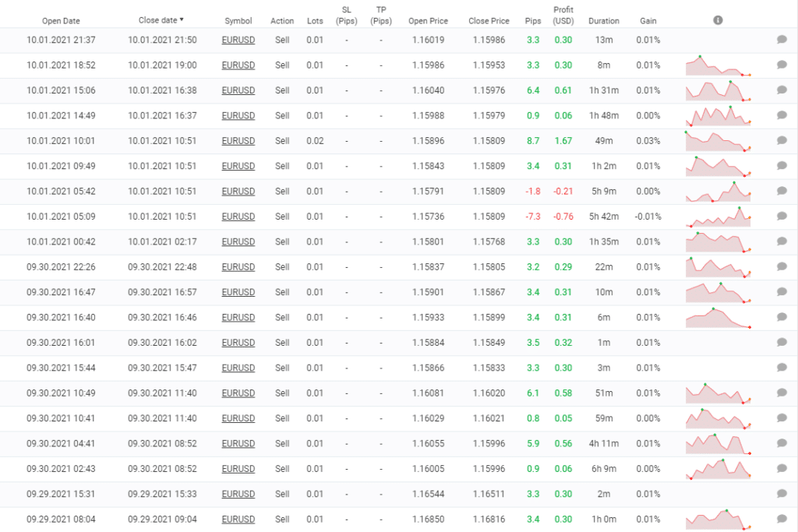Screen dimensions: 798x532
Task: Open EURUSD link in the 09.30.2021 04:41 row
Action: tap(238, 443)
